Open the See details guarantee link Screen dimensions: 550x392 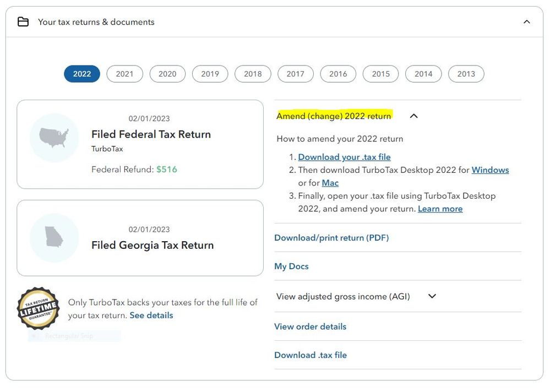click(x=151, y=315)
